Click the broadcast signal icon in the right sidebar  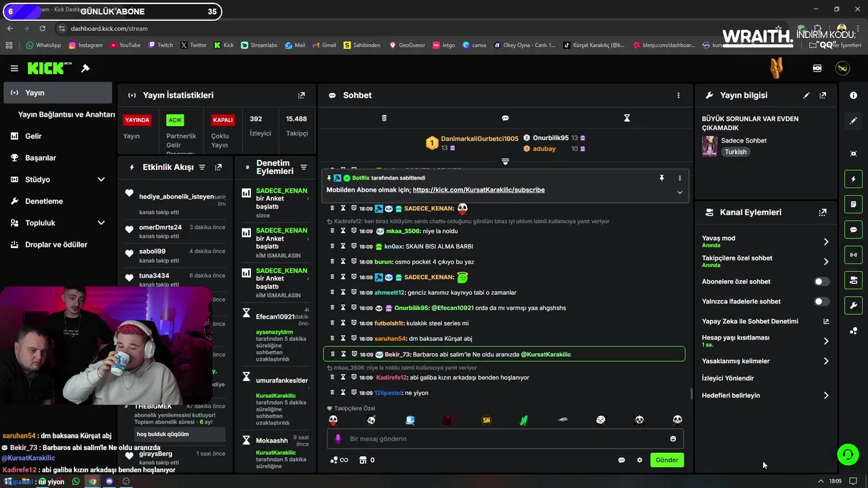click(x=853, y=255)
